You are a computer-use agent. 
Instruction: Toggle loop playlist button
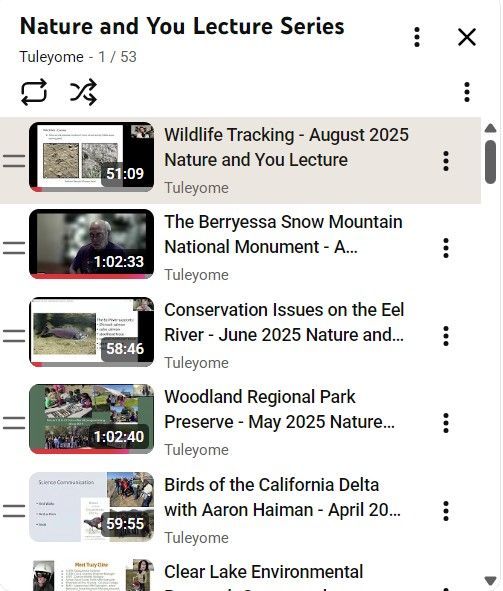coord(34,92)
